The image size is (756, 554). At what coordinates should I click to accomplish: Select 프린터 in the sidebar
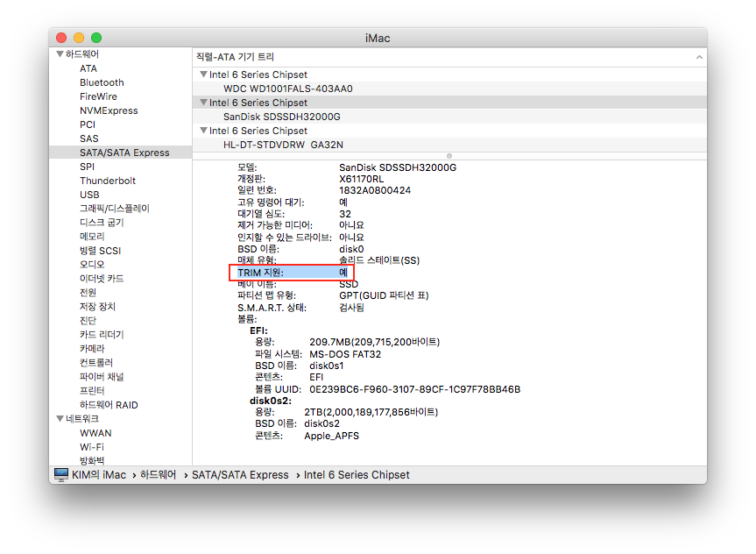(92, 390)
